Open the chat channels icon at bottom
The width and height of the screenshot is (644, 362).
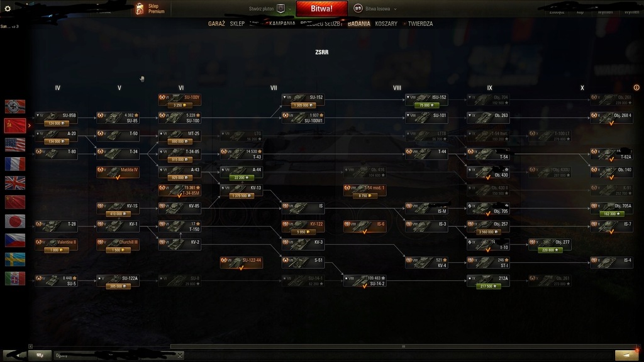coord(40,356)
